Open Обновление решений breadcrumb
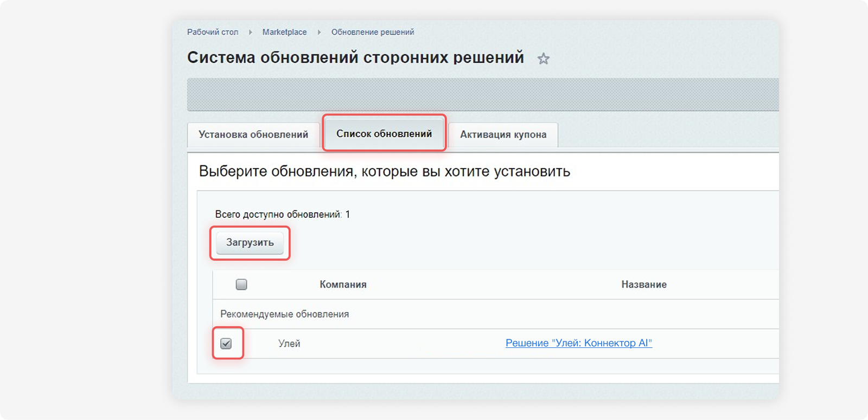 click(373, 32)
